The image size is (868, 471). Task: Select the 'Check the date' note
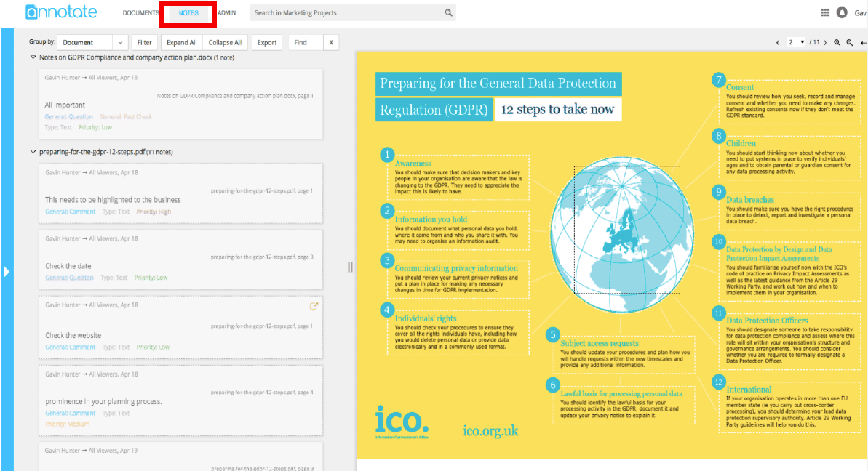[180, 259]
